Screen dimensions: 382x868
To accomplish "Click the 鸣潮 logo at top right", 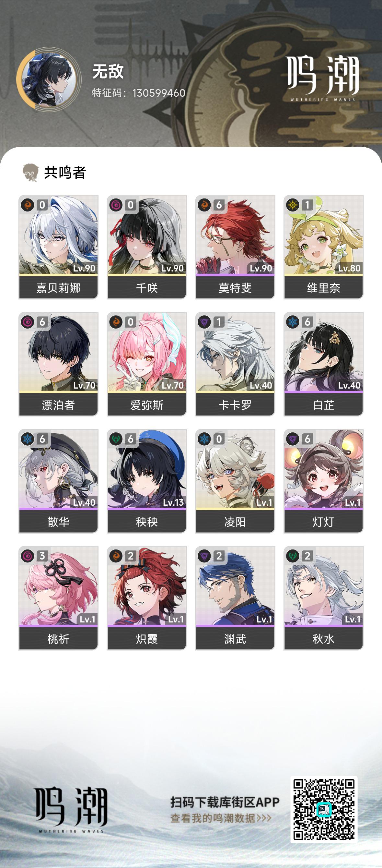I will click(323, 78).
